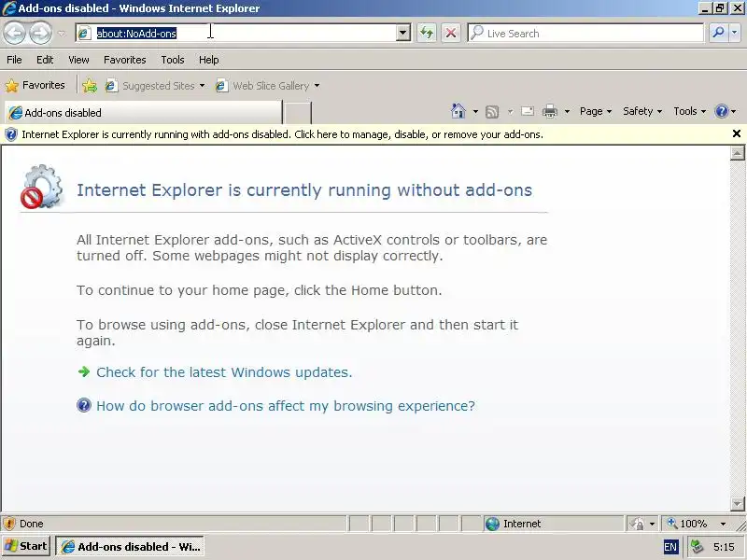The image size is (747, 560).
Task: Stop loading with the red X button
Action: pos(451,33)
